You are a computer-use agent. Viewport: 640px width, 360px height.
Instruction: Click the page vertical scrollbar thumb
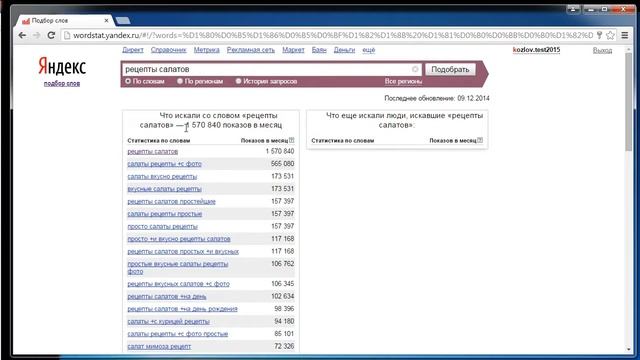[629, 102]
